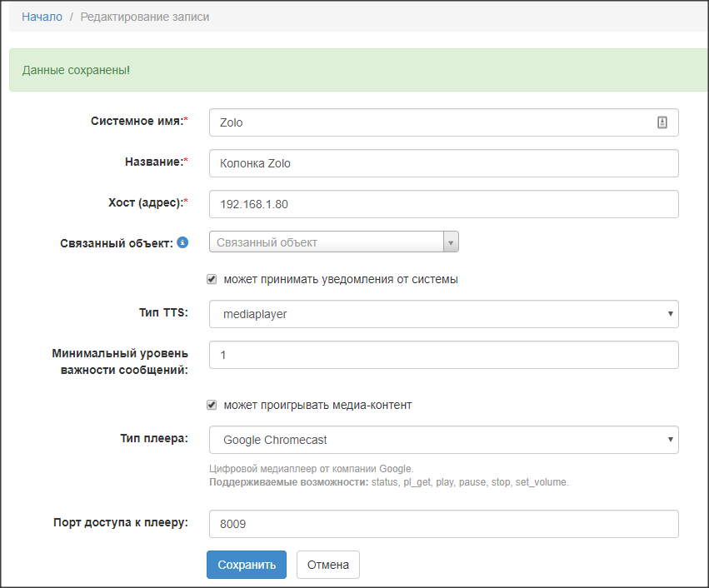The image size is (709, 588).
Task: Click the "Данные сохранены!" notification banner
Action: point(358,70)
